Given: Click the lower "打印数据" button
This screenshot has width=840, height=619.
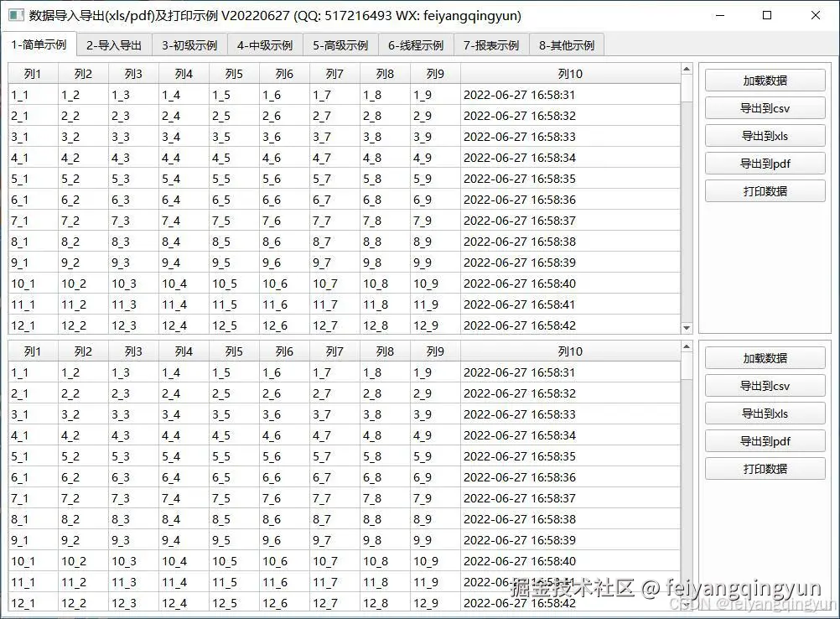Looking at the screenshot, I should pos(764,469).
